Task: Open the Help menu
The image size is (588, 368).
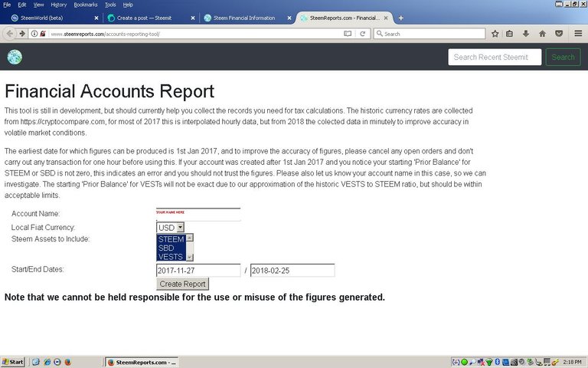Action: 128,5
